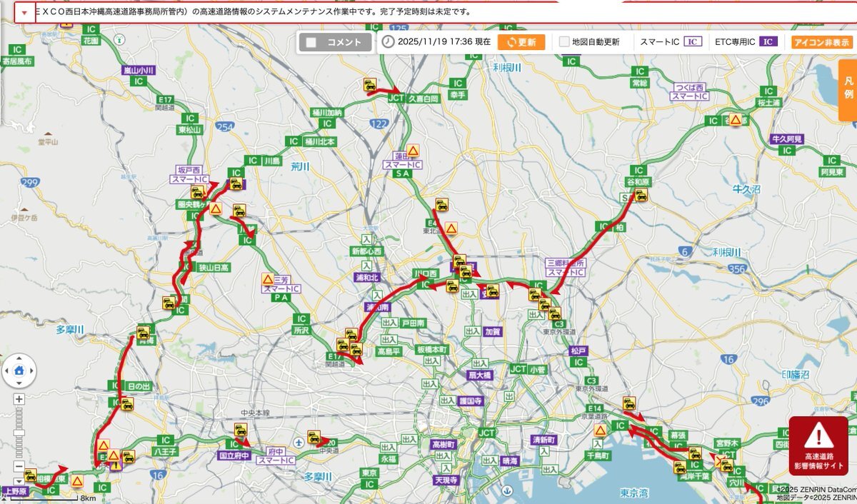Click the 2025/11/19 17:36 現在 timestamp
This screenshot has height=504, width=857.
coord(444,42)
